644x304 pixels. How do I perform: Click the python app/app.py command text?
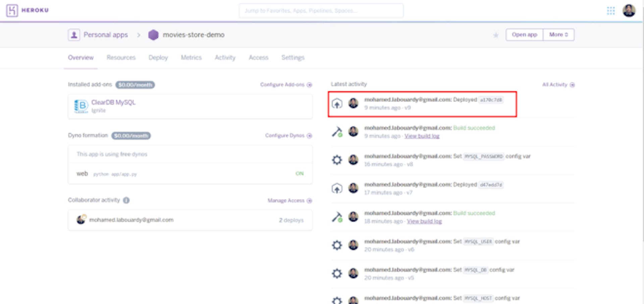[x=115, y=174]
